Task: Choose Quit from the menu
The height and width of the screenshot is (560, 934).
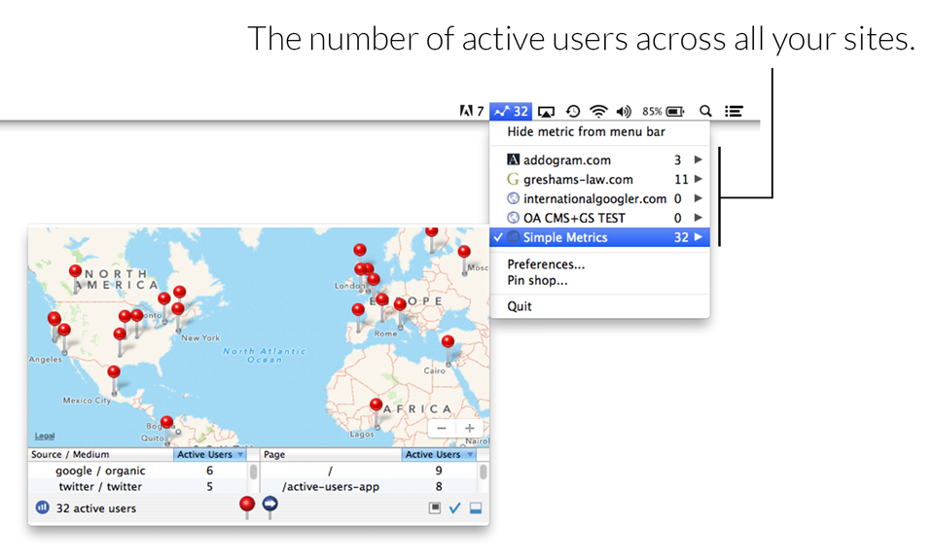Action: 520,306
